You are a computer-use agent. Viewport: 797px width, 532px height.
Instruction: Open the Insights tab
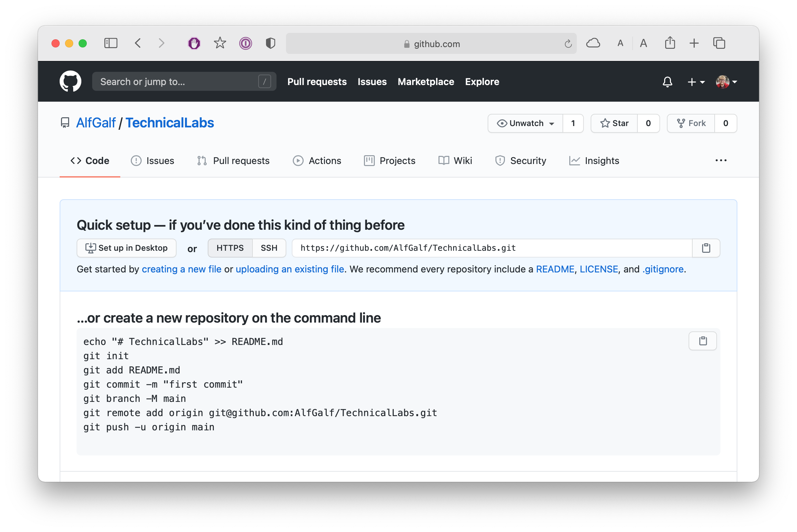[594, 161]
